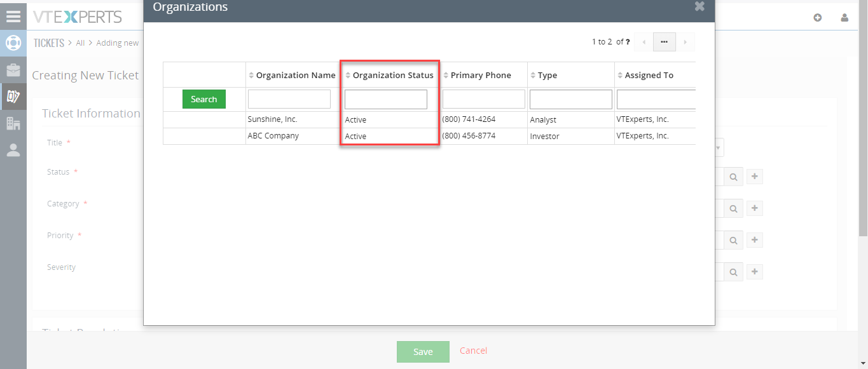Open the page jump ellipsis button
Viewport: 868px width, 369px height.
pos(664,42)
